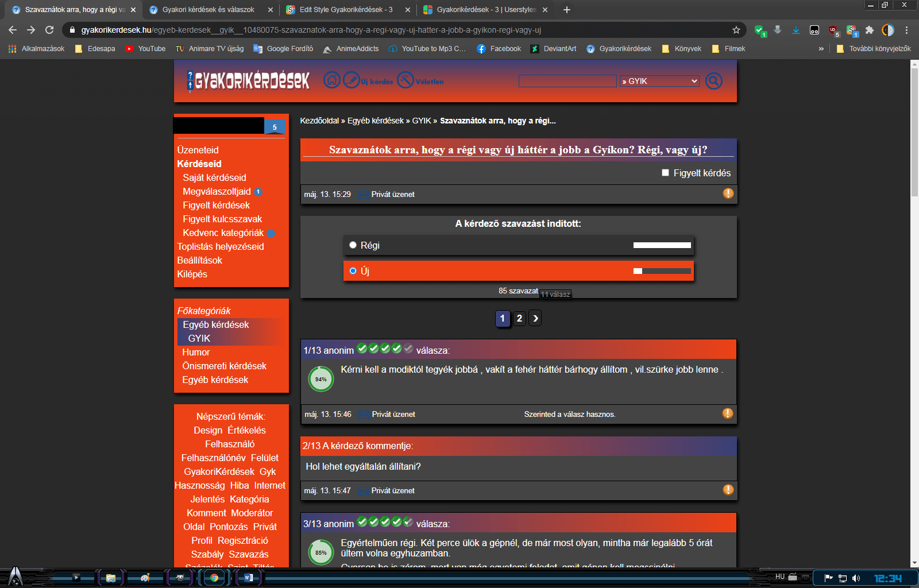This screenshot has width=919, height=588.
Task: Open the Humor main category
Action: point(196,352)
